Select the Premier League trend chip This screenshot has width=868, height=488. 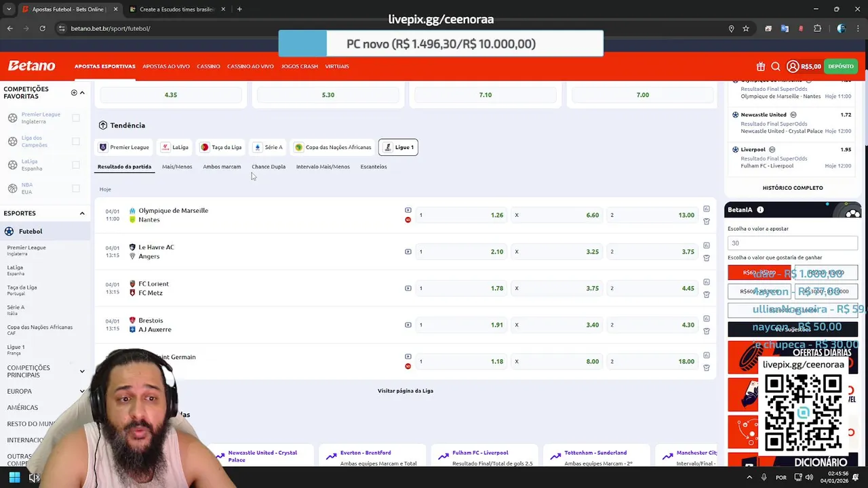tap(124, 147)
